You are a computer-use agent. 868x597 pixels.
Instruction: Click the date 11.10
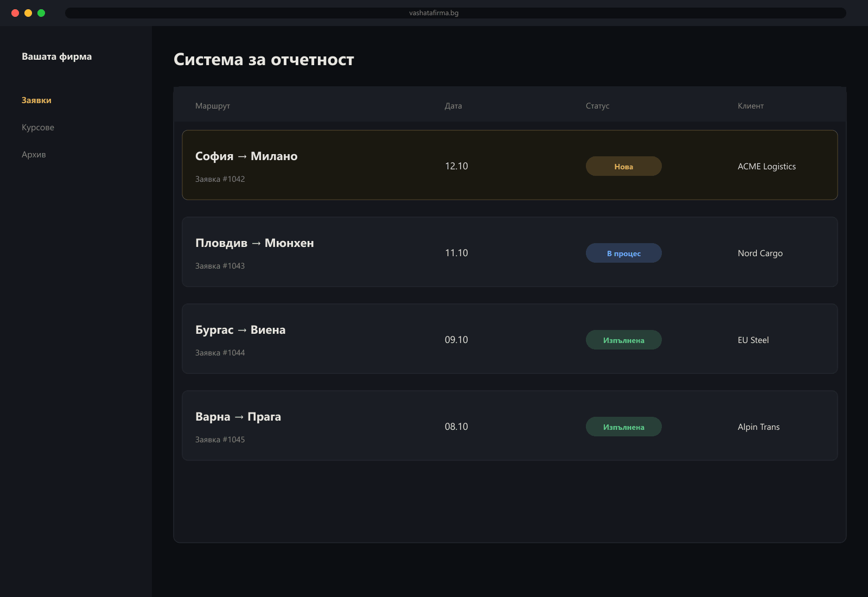456,253
